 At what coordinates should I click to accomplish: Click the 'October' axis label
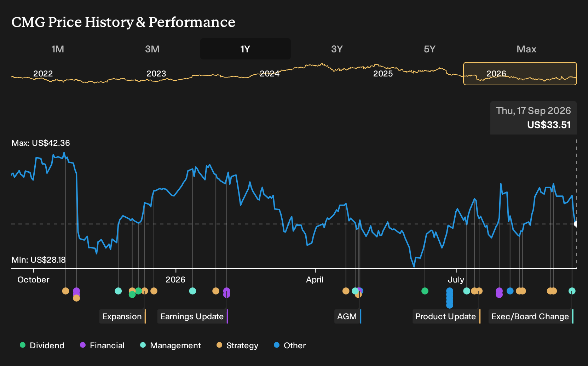click(33, 280)
